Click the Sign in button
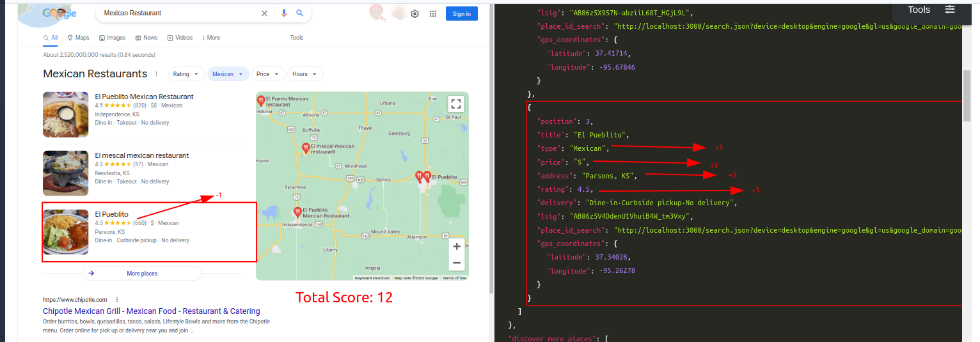The width and height of the screenshot is (980, 342). pos(461,13)
